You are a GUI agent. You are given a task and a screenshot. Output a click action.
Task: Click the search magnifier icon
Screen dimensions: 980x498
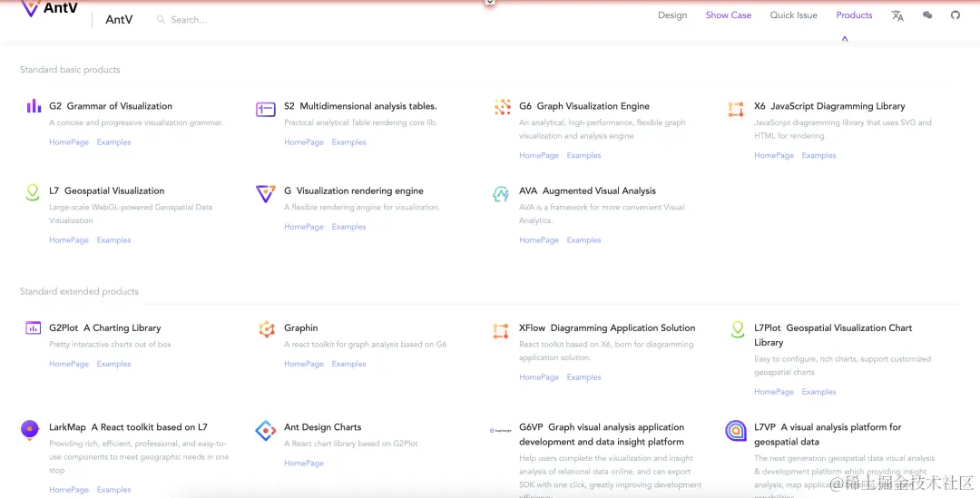162,20
